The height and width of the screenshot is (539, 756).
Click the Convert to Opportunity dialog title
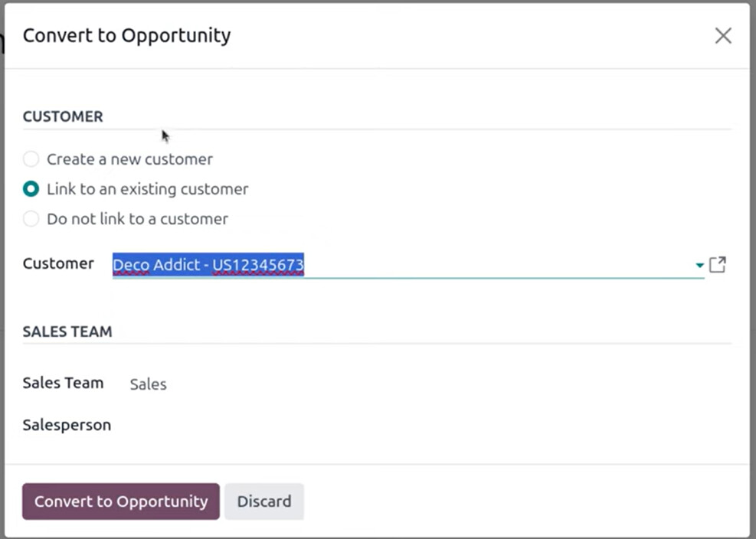pos(127,36)
